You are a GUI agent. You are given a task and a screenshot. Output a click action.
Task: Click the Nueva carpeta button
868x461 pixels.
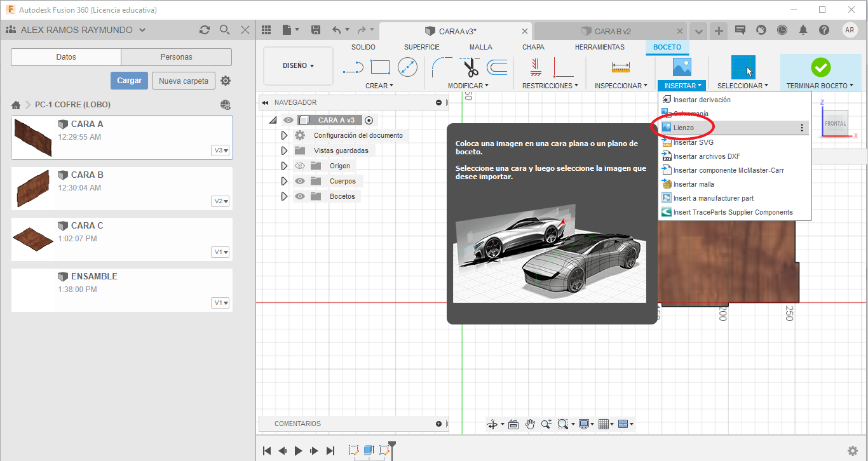[183, 81]
